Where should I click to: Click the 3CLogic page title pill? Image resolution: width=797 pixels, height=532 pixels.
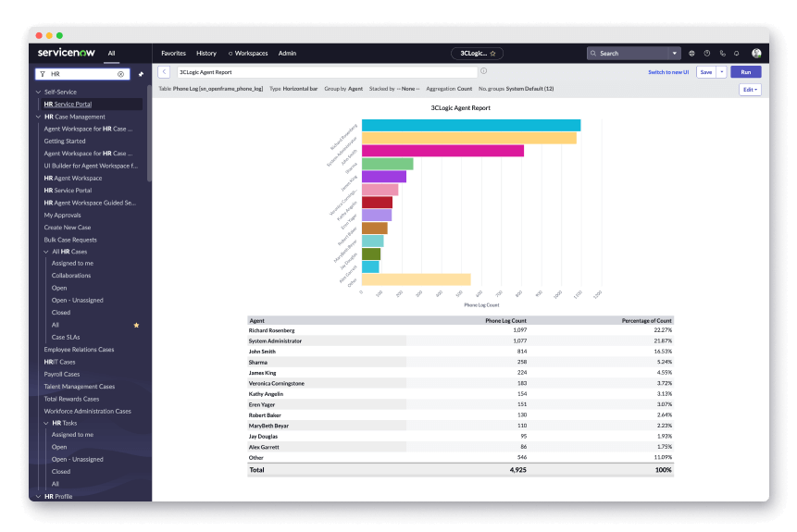pyautogui.click(x=477, y=54)
